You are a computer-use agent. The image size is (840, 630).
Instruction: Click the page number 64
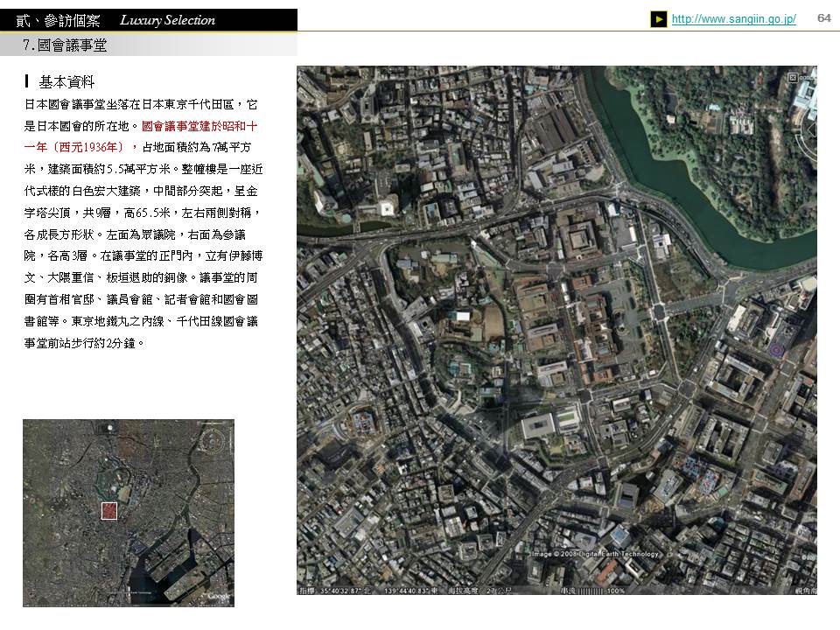pos(823,18)
